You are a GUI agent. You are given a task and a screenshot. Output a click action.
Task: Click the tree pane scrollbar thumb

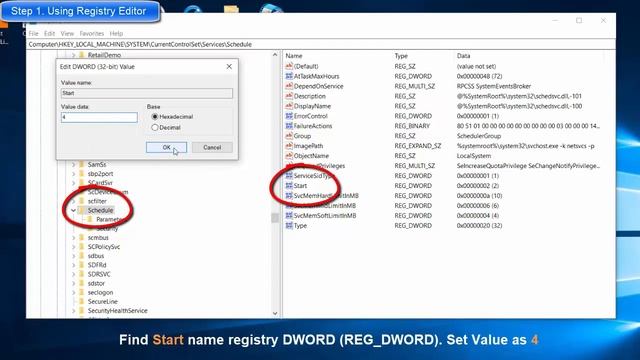[x=275, y=218]
